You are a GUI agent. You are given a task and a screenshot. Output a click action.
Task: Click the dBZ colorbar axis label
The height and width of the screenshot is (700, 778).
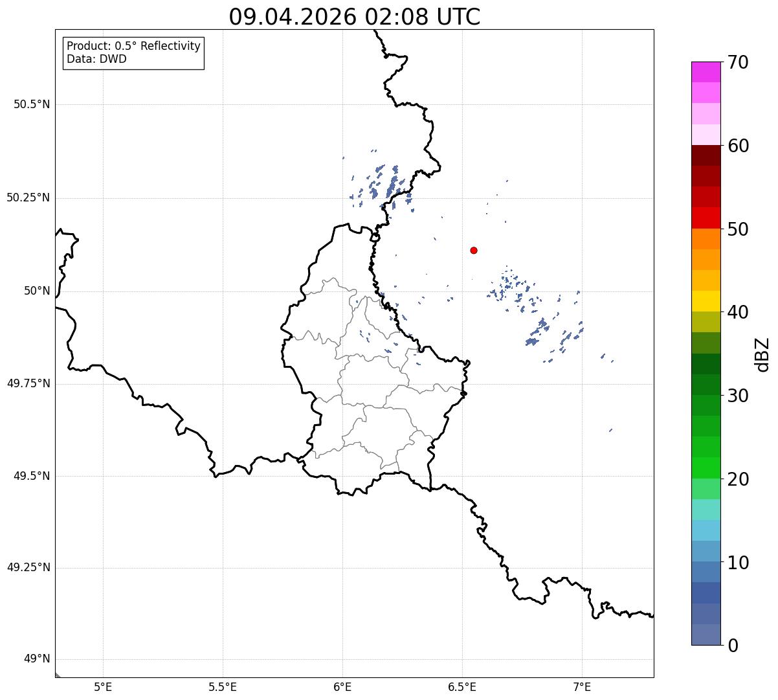click(x=762, y=354)
